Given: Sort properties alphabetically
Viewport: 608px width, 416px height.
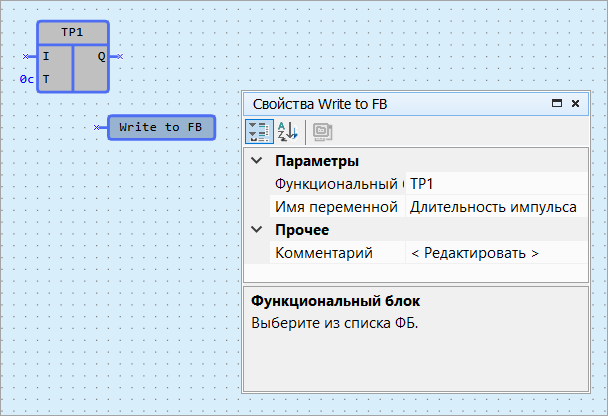Looking at the screenshot, I should (287, 131).
